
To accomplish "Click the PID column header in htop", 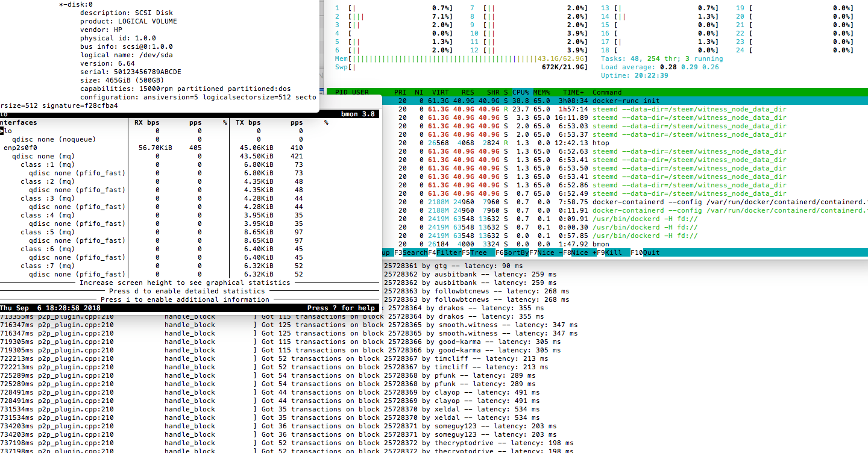I will [342, 92].
